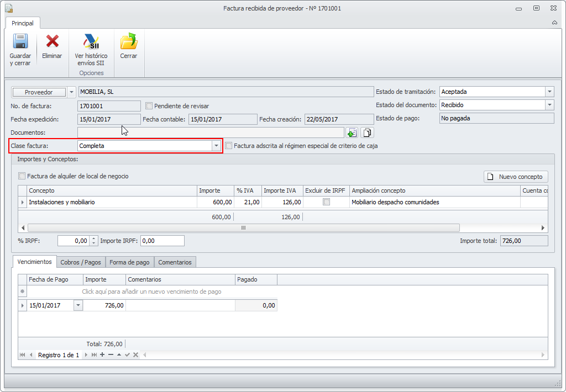Screen dimensions: 566x392
Task: Click the % IRPF input field
Action: click(x=73, y=241)
